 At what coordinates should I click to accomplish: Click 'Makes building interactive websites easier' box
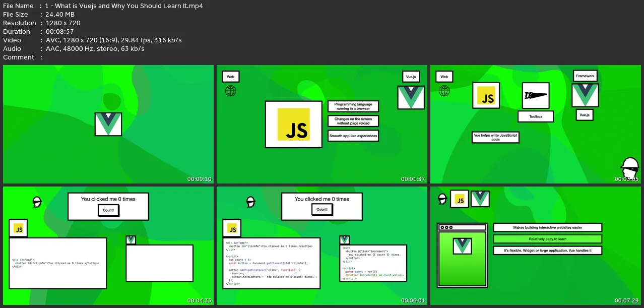pos(548,228)
